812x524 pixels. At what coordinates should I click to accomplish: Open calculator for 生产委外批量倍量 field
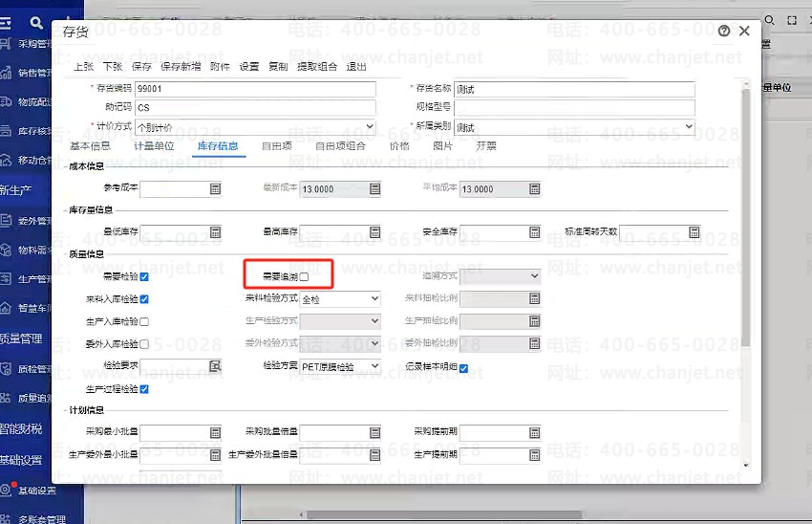click(375, 455)
